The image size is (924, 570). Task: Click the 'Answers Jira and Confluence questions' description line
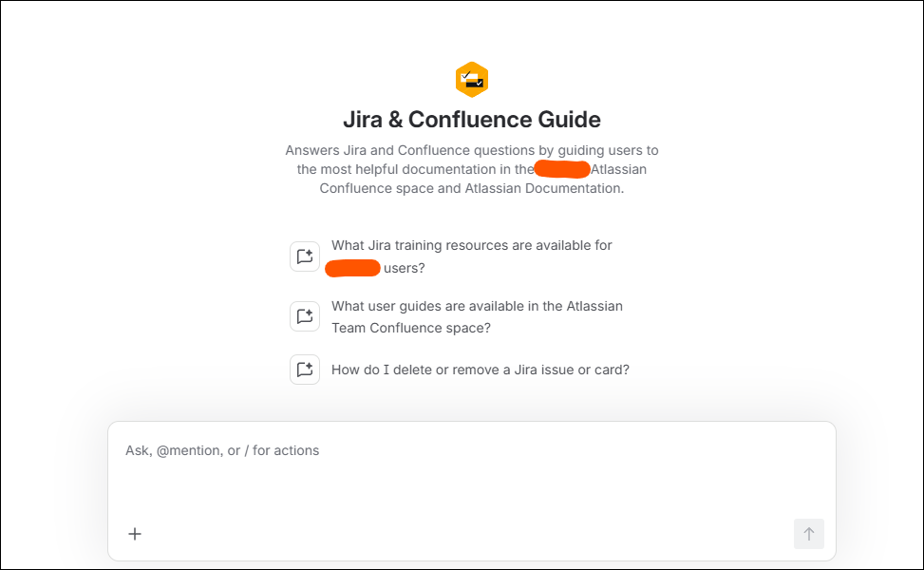point(471,150)
